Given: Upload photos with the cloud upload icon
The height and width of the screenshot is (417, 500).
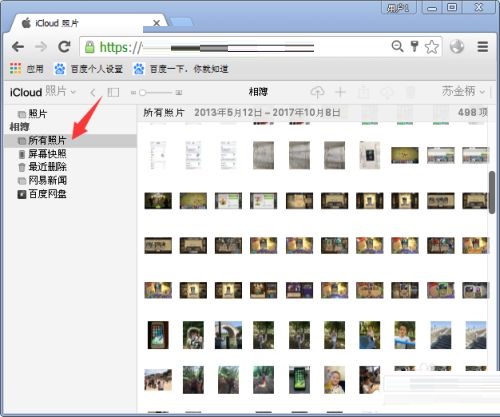Looking at the screenshot, I should pos(317,92).
